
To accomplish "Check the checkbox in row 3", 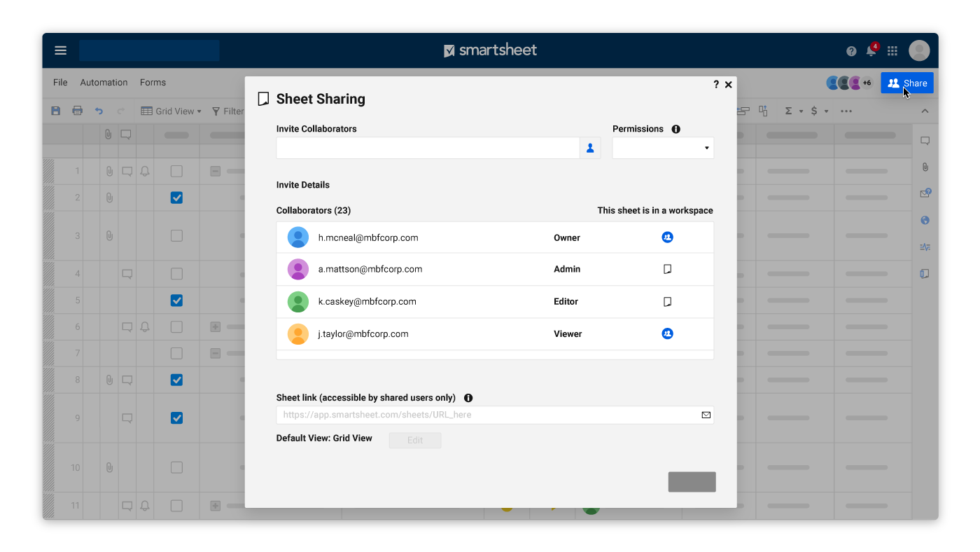I will pos(176,236).
